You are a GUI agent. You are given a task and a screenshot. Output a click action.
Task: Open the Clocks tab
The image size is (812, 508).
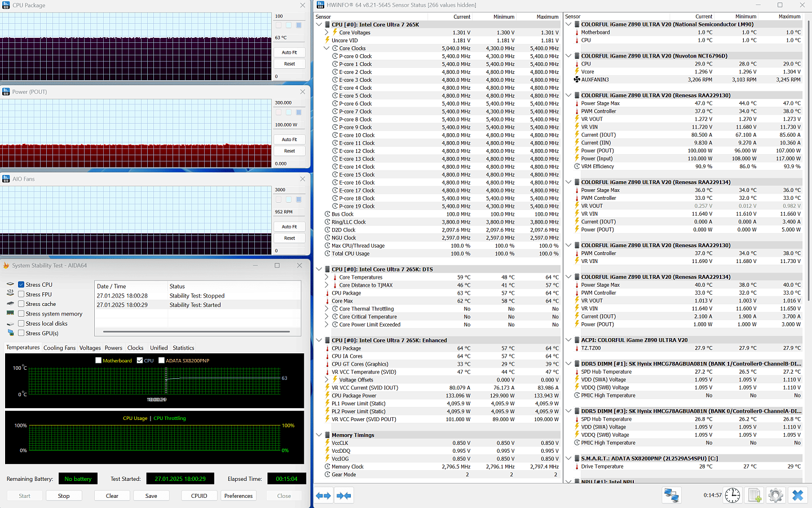tap(135, 348)
